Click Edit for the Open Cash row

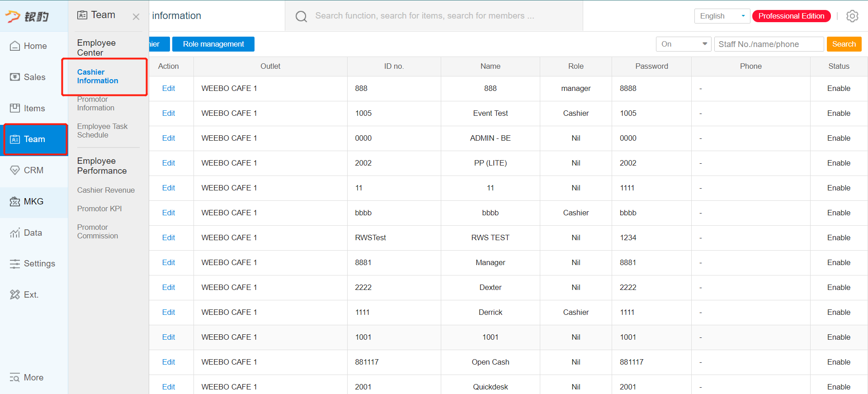click(169, 362)
